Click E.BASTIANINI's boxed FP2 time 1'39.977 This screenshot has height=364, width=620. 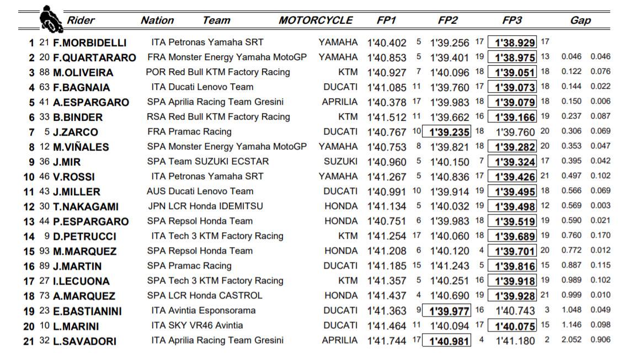click(450, 311)
